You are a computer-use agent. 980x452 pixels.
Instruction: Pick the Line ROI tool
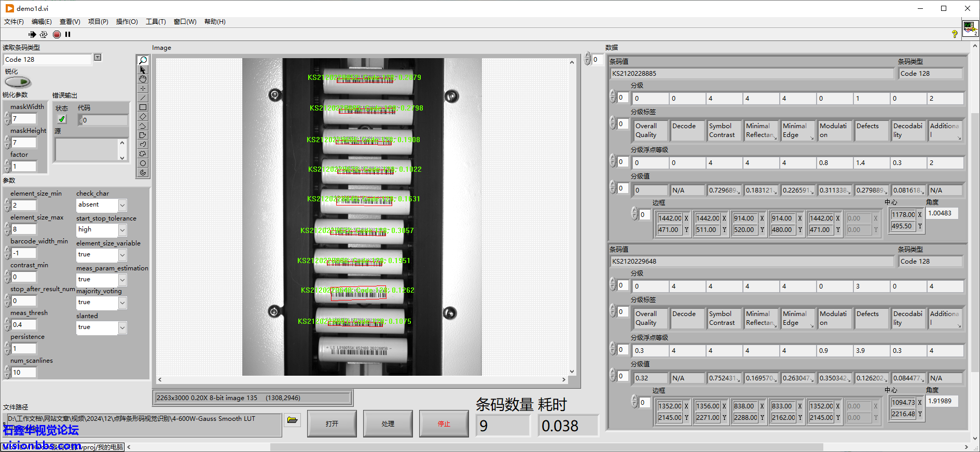pos(143,98)
